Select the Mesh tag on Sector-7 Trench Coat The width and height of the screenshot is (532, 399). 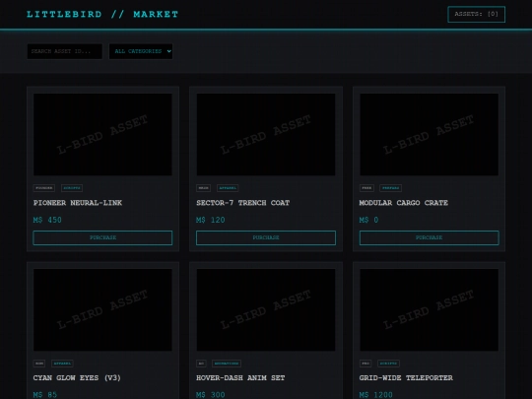(204, 188)
